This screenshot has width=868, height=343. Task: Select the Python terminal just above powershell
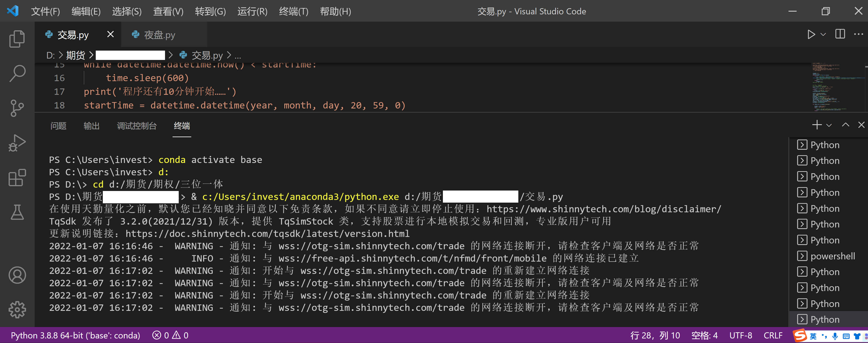click(829, 240)
